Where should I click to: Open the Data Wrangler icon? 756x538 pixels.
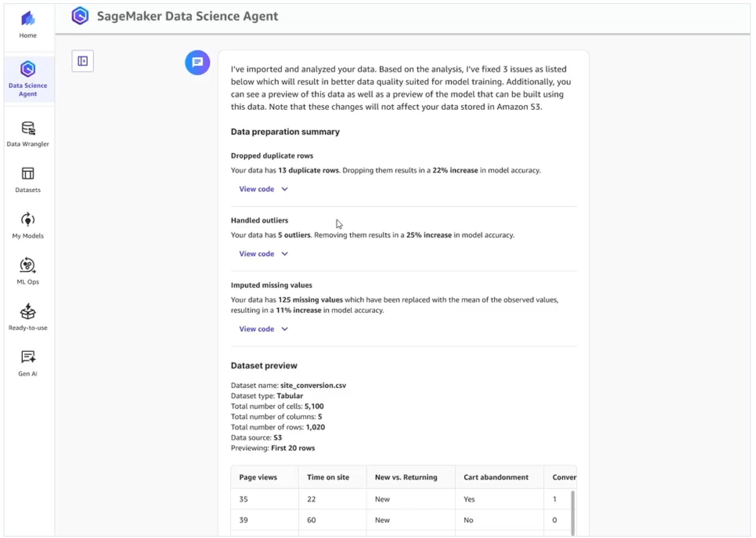(x=28, y=128)
